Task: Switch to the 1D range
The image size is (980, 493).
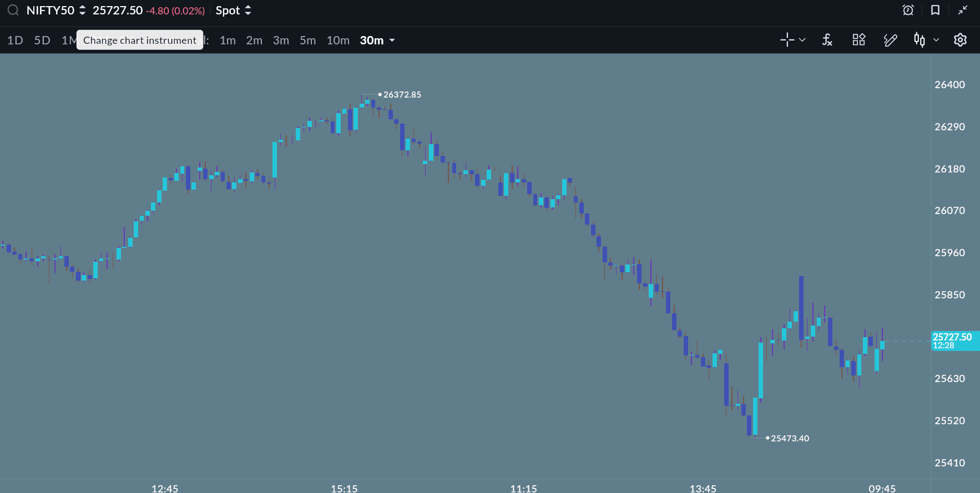Action: point(15,40)
